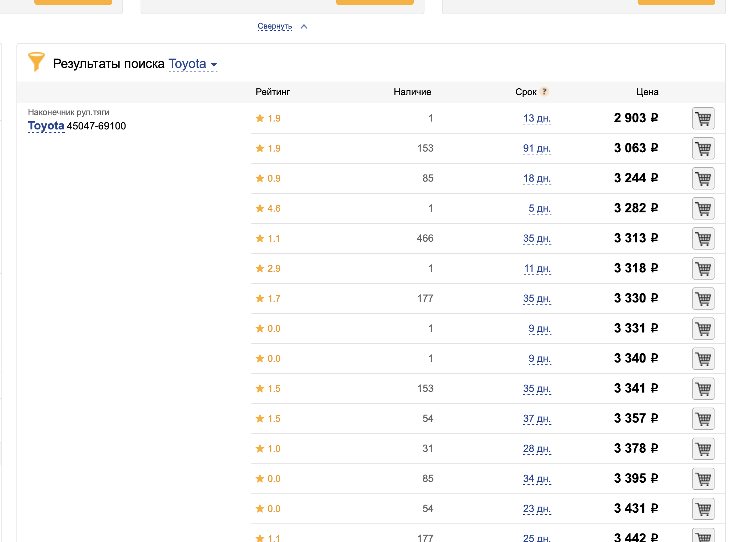Open delivery details for 25 дн.

tap(537, 538)
